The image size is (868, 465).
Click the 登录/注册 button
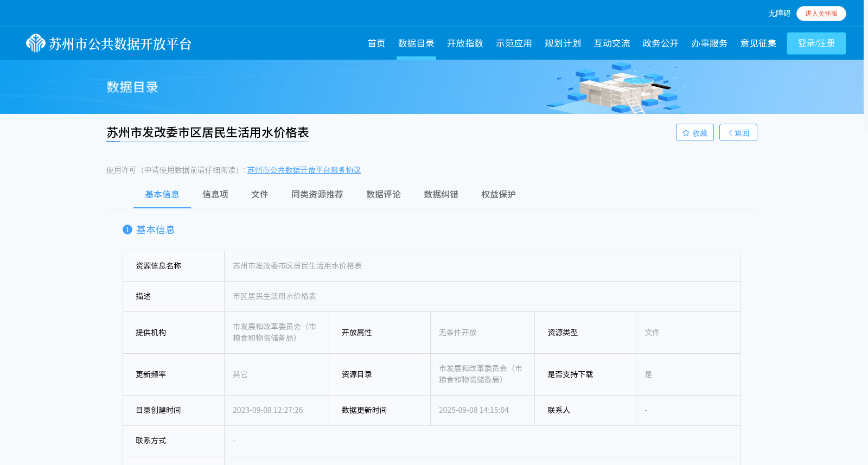816,43
